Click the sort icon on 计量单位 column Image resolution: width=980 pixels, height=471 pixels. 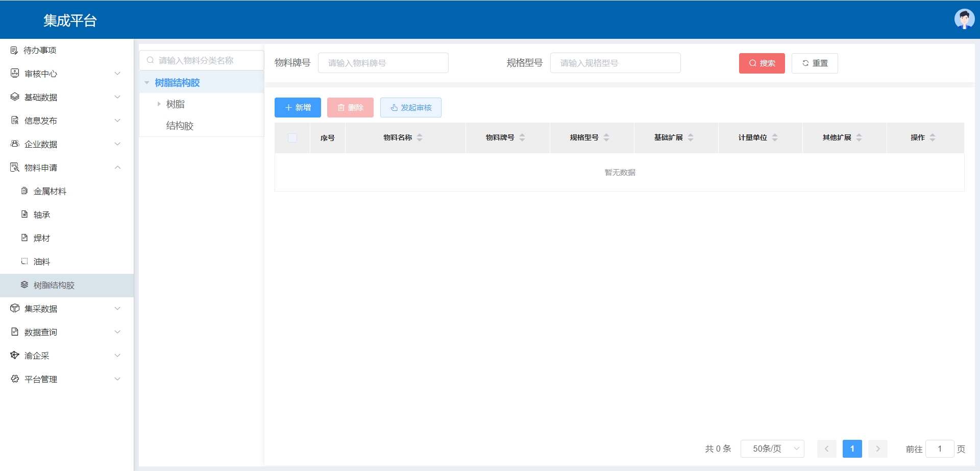tap(775, 137)
